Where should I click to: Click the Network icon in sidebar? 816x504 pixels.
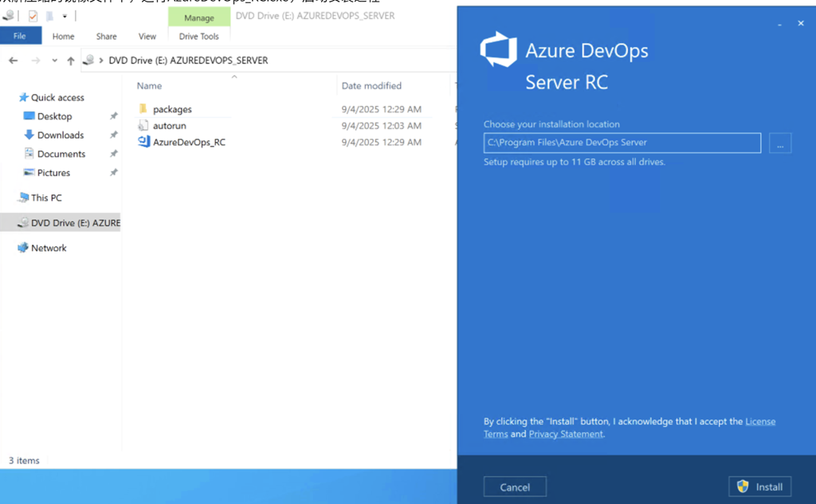point(23,248)
